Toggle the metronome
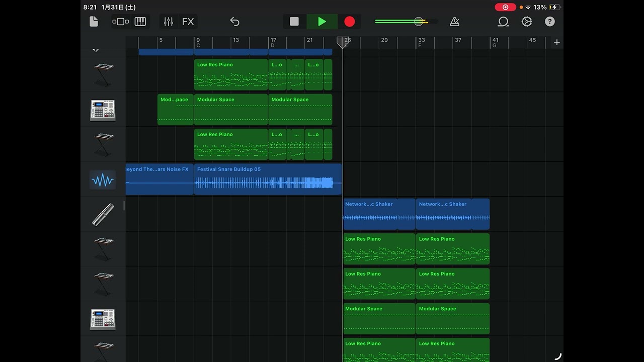The height and width of the screenshot is (362, 644). tap(454, 22)
